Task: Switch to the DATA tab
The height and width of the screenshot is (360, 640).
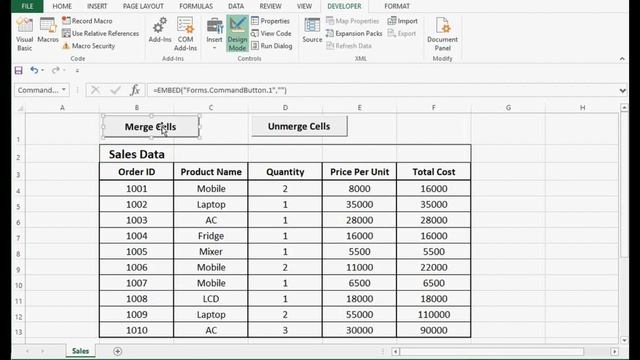Action: 236,6
